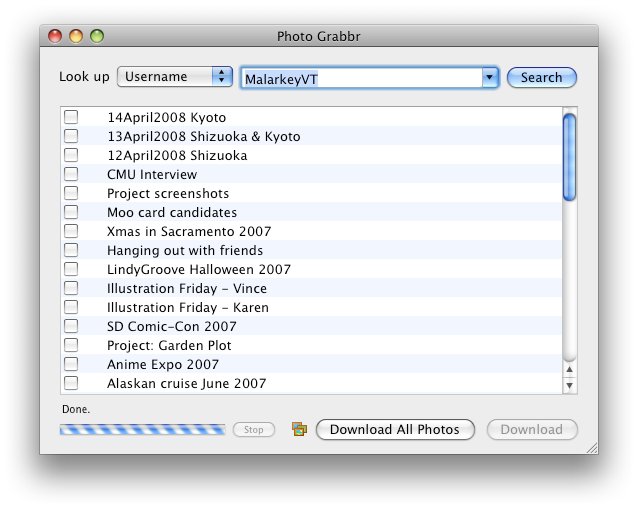Enable the 12April2008 Shizuoka checkbox
This screenshot has width=638, height=509.
71,155
